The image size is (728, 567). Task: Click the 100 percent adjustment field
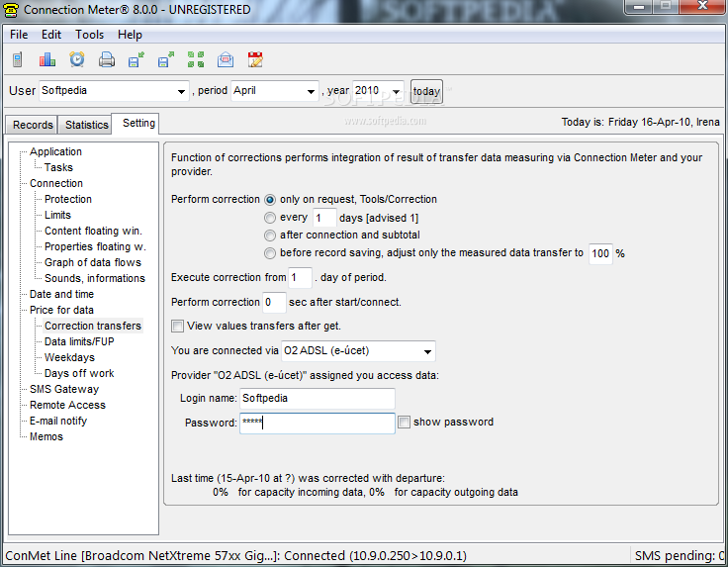[x=600, y=253]
